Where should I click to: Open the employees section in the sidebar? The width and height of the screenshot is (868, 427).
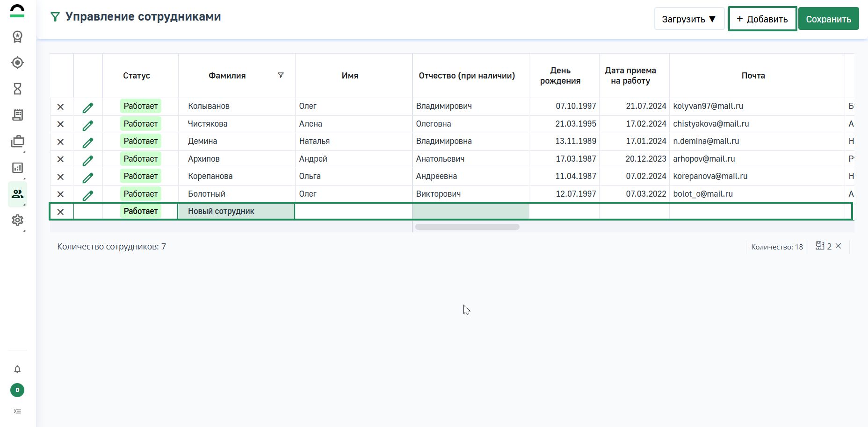(17, 194)
